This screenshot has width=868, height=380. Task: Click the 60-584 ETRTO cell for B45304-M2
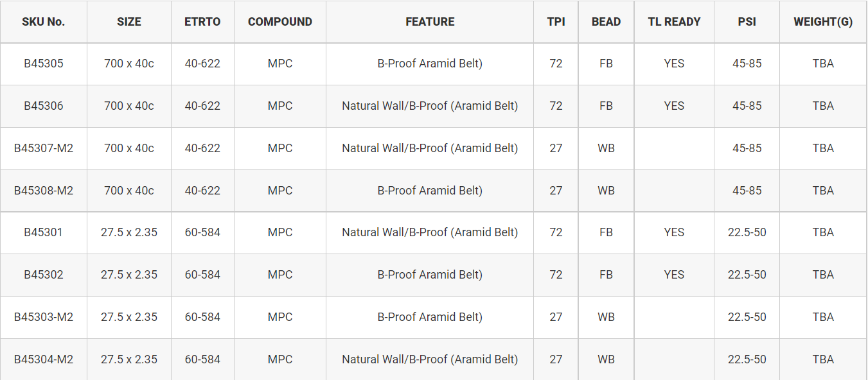coord(202,359)
